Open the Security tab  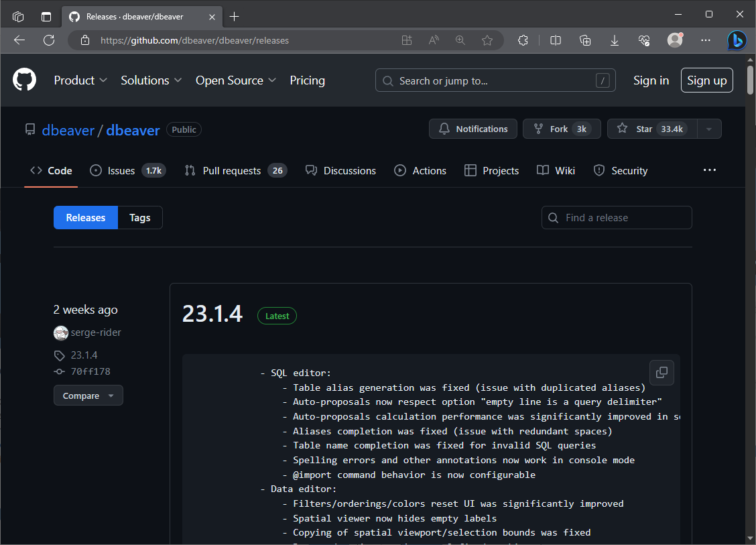click(x=621, y=171)
